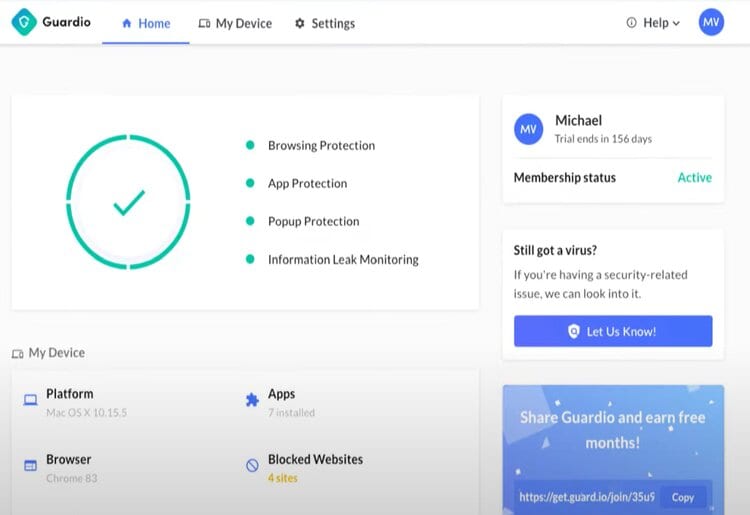
Task: Select Popup Protection
Action: pos(314,221)
